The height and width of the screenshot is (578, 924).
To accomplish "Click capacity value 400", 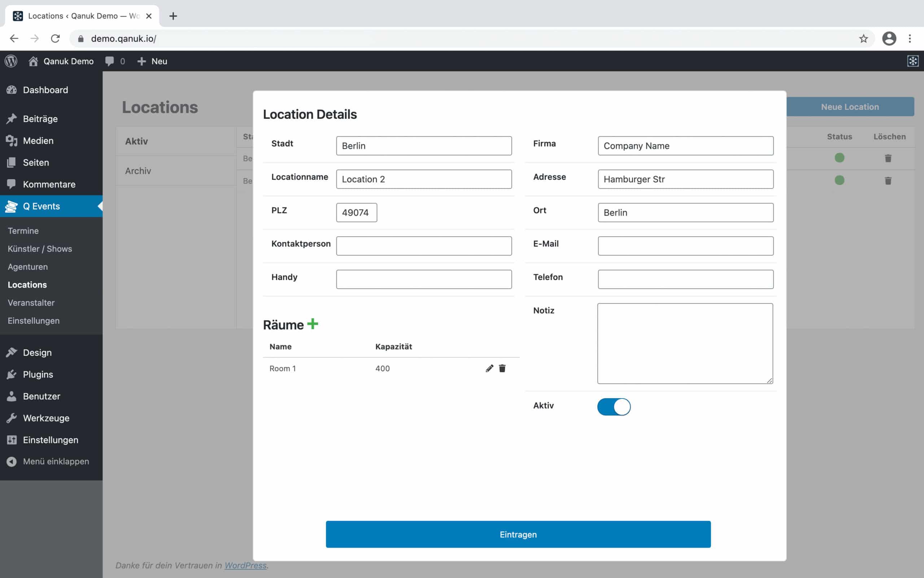I will [383, 368].
